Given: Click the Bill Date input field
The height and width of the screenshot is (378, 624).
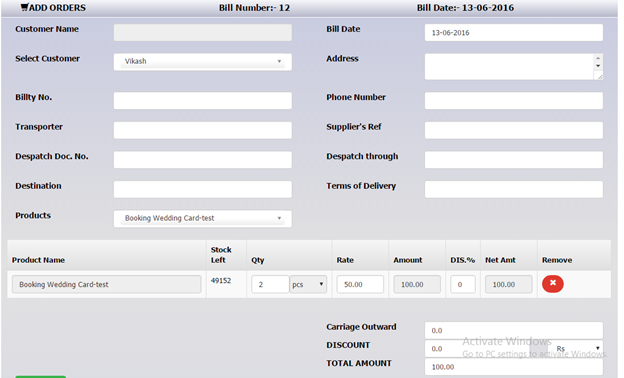Looking at the screenshot, I should (513, 32).
